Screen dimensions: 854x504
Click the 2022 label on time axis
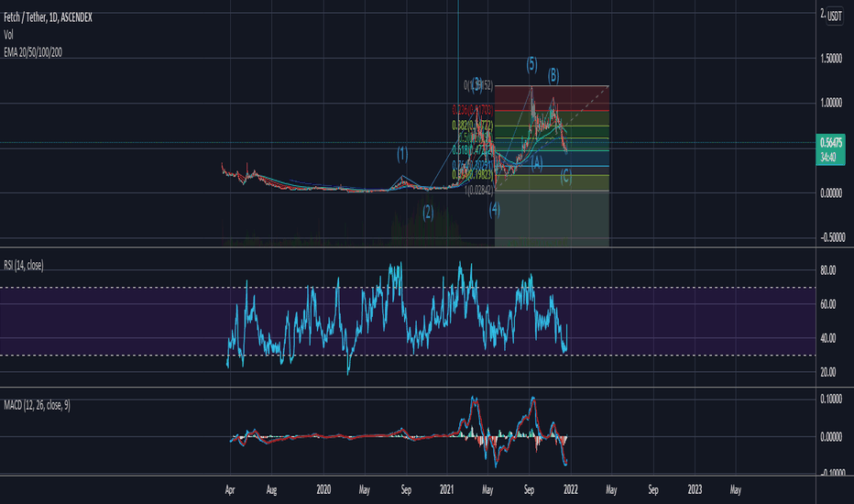pos(570,490)
